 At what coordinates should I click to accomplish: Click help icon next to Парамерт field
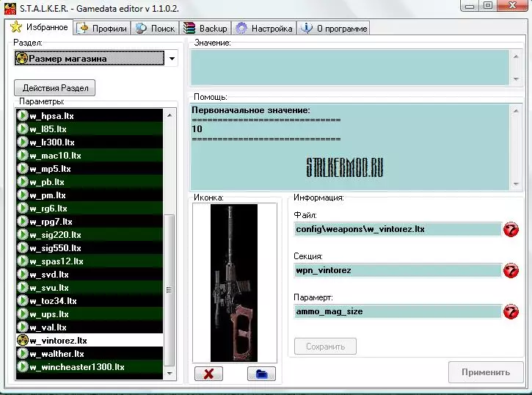pos(511,311)
